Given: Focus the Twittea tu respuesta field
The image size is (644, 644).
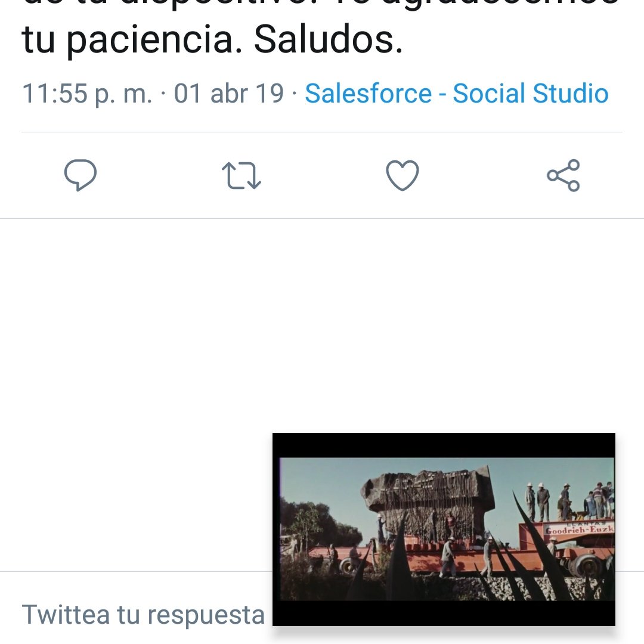Looking at the screenshot, I should (143, 615).
